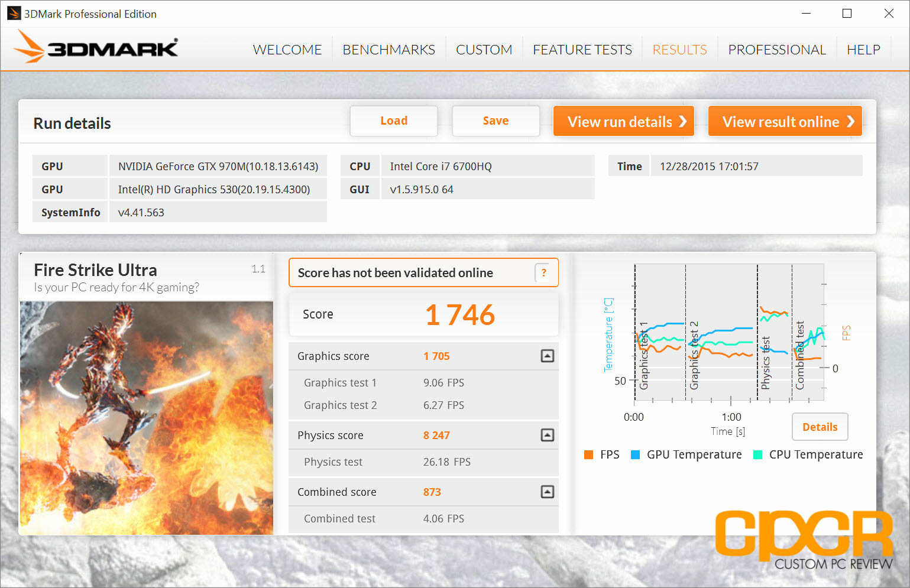Image resolution: width=910 pixels, height=588 pixels.
Task: Click Graphics test 1 9.06 FPS value
Action: point(443,383)
